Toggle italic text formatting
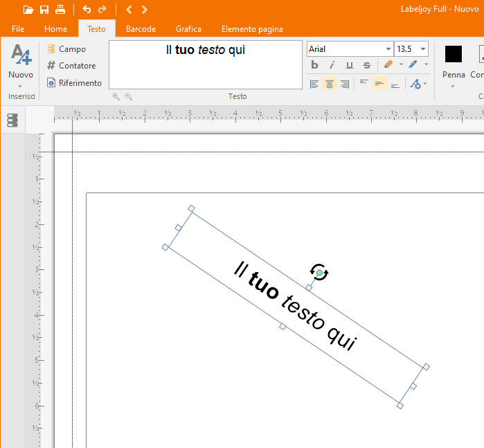The width and height of the screenshot is (484, 448). [332, 65]
